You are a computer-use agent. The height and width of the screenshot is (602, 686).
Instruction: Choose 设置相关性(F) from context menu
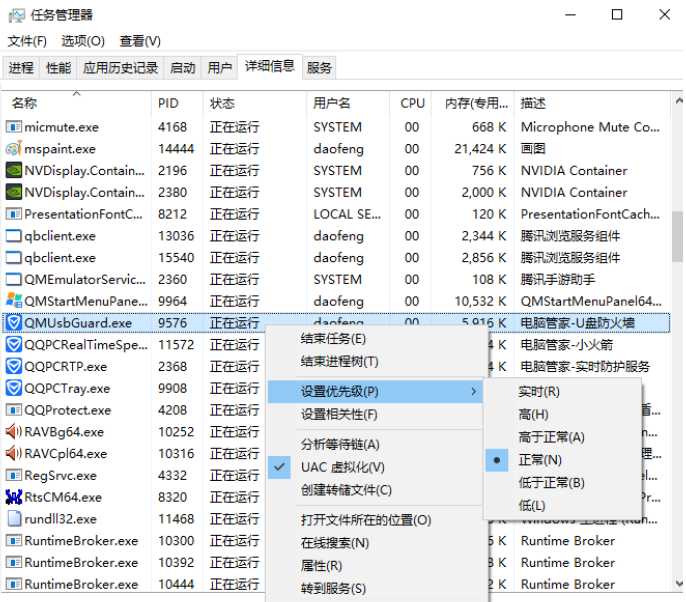[375, 414]
